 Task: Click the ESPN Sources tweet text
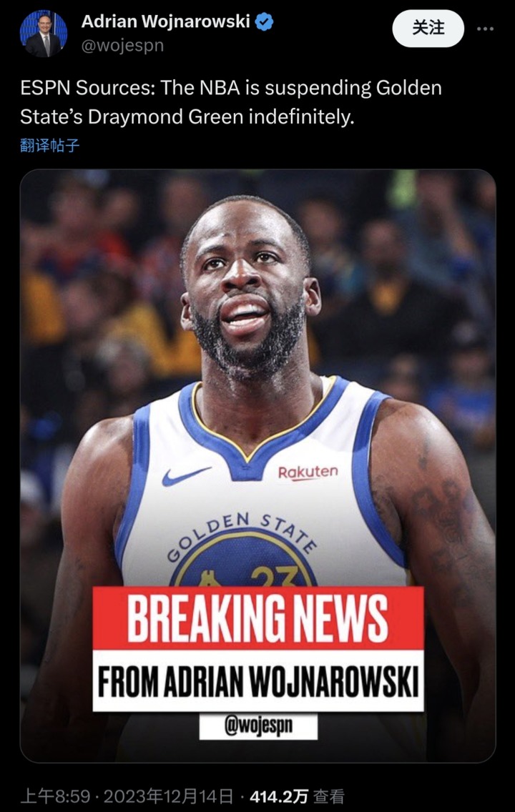tap(231, 102)
